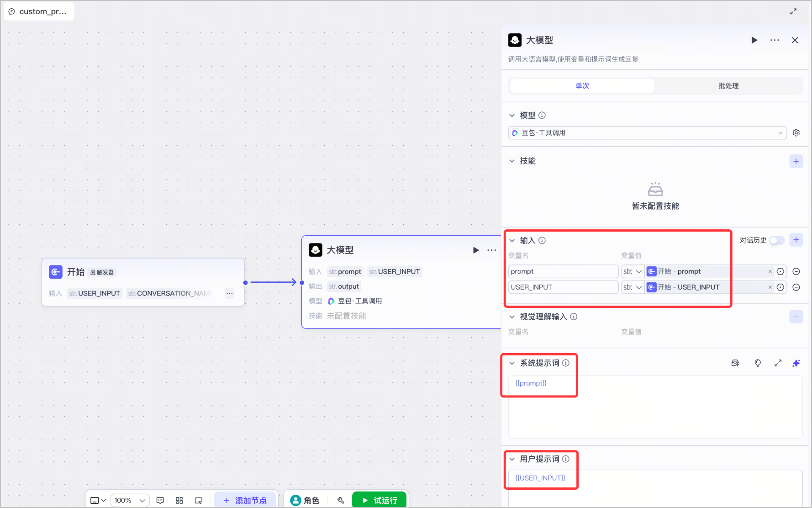Viewport: 812px width, 508px height.
Task: Open the model dropdown 豆包·工具调用
Action: point(647,133)
